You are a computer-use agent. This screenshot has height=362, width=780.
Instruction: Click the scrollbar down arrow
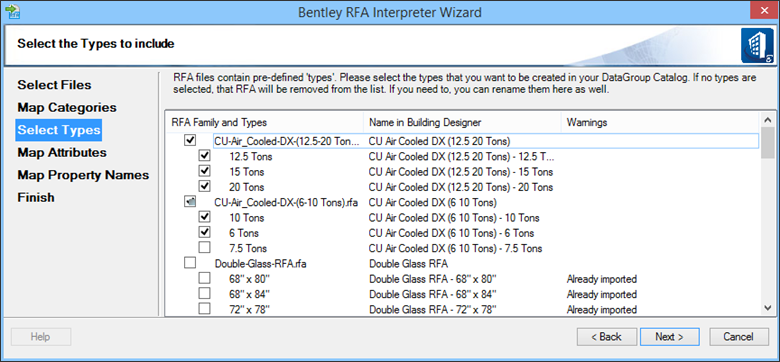768,308
